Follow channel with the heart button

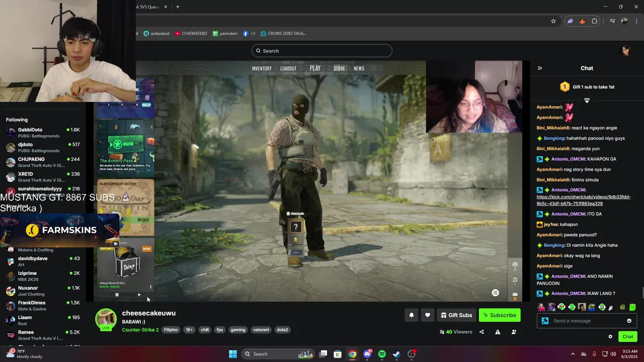click(427, 315)
